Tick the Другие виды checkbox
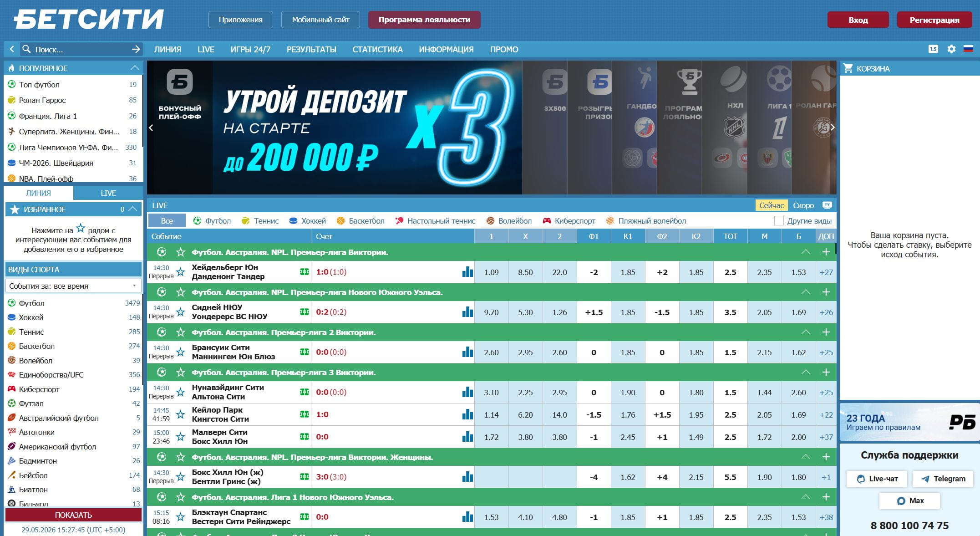The image size is (980, 536). [779, 221]
